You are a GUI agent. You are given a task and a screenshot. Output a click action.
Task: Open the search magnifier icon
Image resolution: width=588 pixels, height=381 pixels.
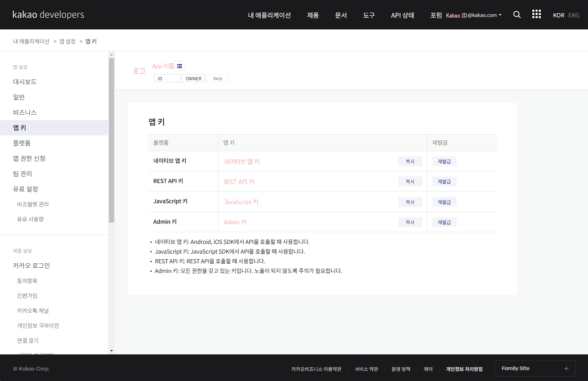coord(517,15)
